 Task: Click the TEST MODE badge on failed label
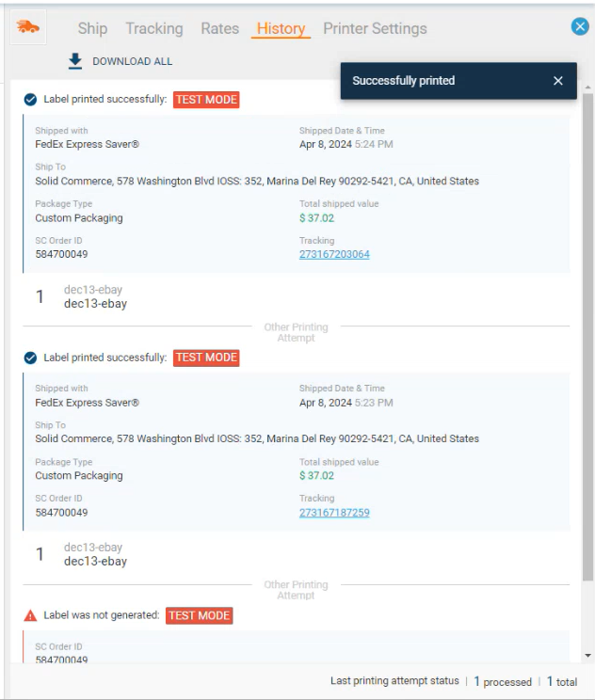click(199, 615)
